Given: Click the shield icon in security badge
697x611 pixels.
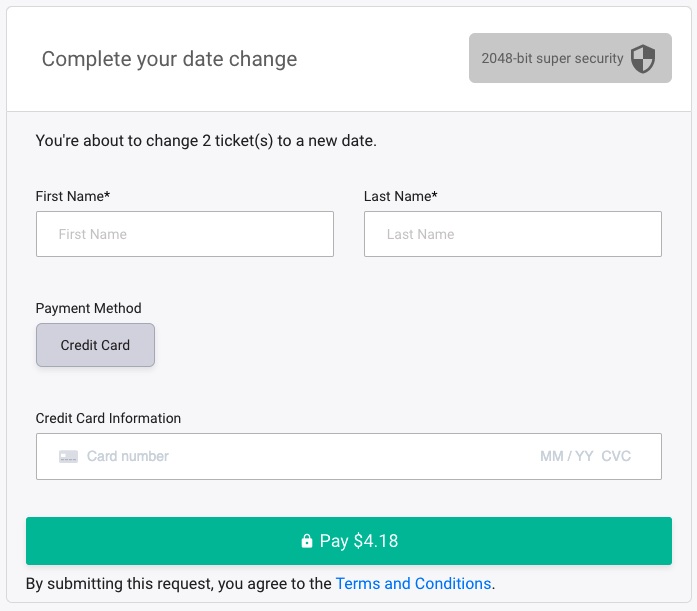Looking at the screenshot, I should (x=643, y=59).
